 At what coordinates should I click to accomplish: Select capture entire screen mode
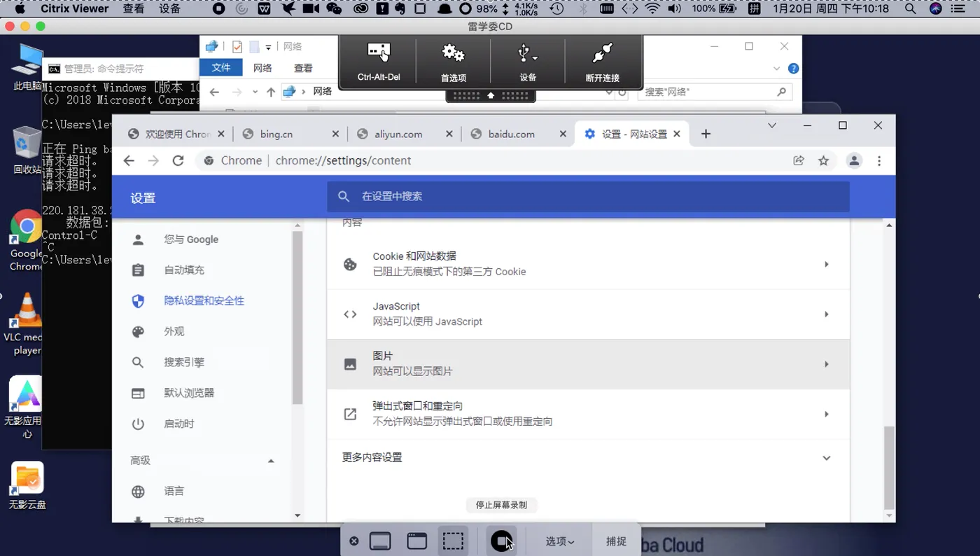click(x=380, y=541)
